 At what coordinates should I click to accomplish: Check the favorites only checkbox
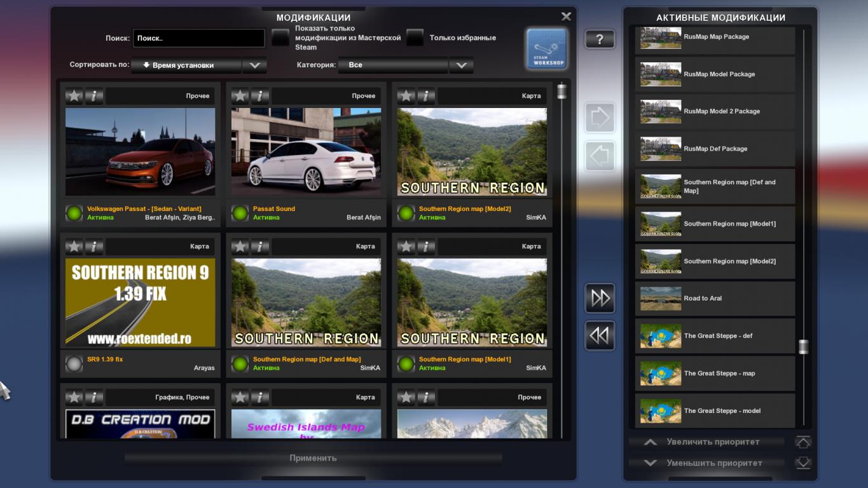(415, 38)
